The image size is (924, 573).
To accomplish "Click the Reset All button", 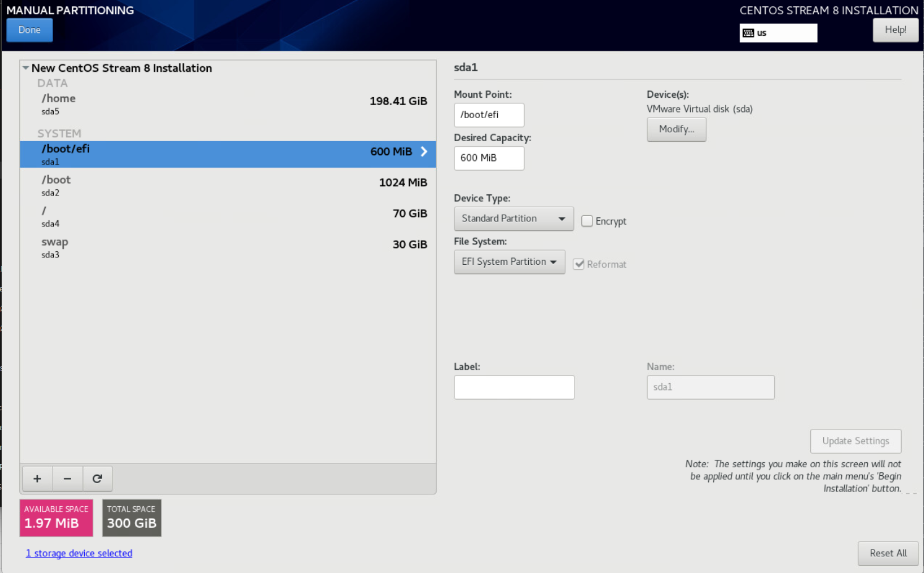I will [x=888, y=553].
